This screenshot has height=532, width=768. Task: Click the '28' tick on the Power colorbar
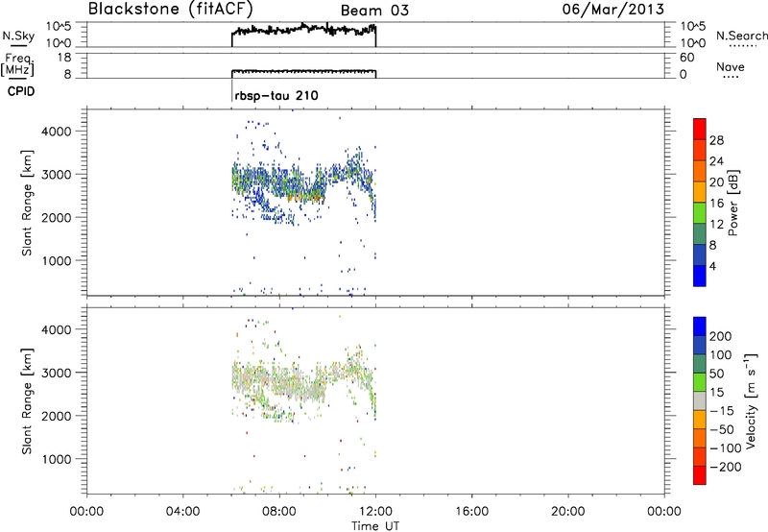click(x=716, y=140)
